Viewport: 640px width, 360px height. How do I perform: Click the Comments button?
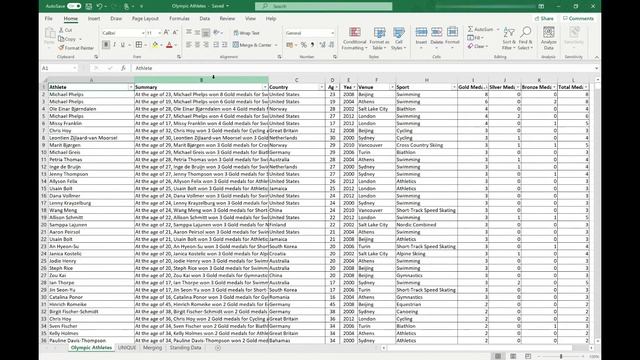pos(578,18)
